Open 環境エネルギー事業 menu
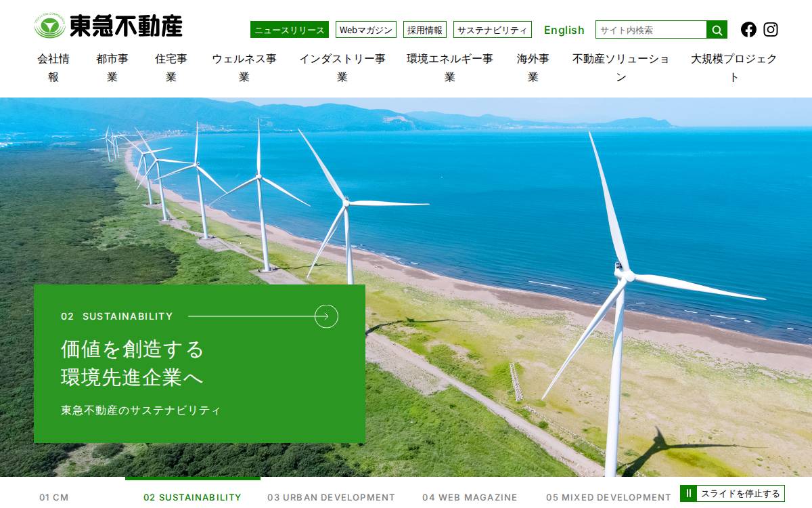Screen dimensions: 812x508 450,68
